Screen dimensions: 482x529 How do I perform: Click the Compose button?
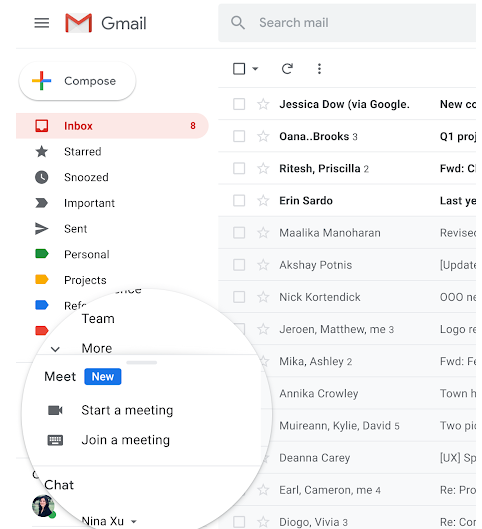pos(77,81)
